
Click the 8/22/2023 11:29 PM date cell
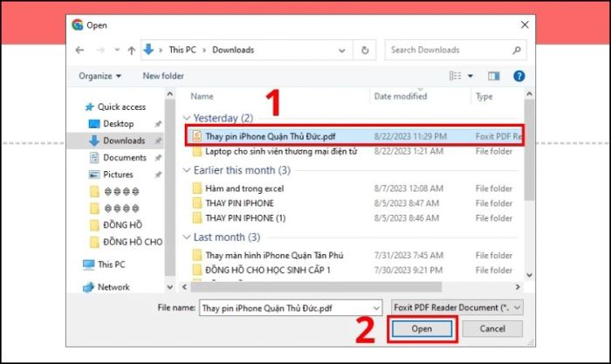coord(410,136)
